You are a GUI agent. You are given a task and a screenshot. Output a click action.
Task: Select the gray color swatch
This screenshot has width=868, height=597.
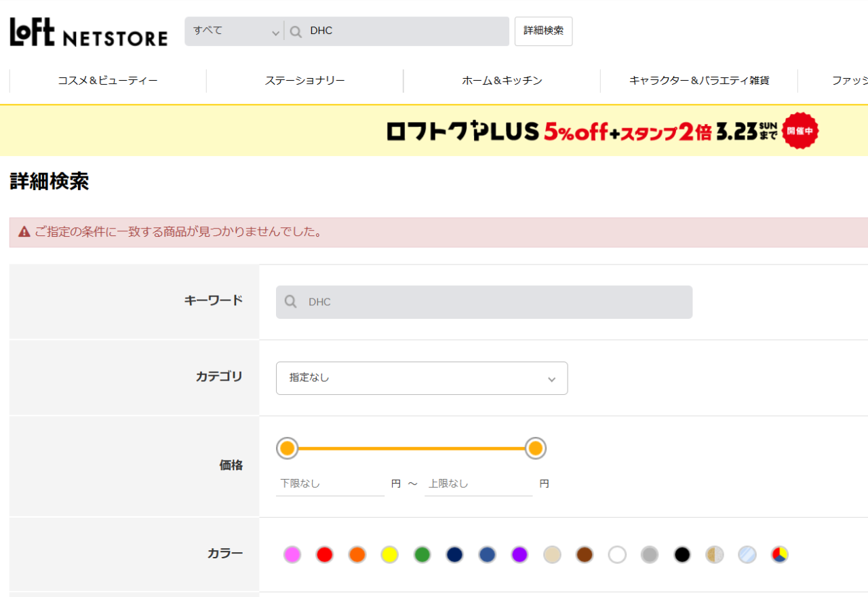[x=650, y=555]
